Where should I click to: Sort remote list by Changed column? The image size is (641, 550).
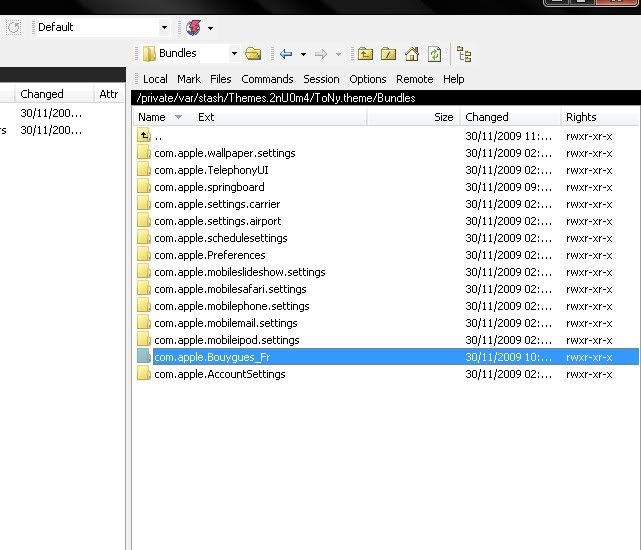click(x=510, y=117)
